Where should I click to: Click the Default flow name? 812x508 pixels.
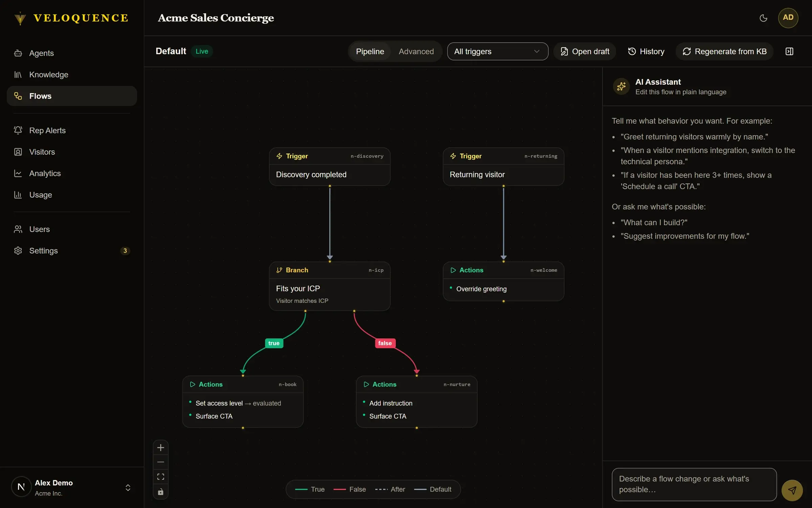click(x=171, y=51)
